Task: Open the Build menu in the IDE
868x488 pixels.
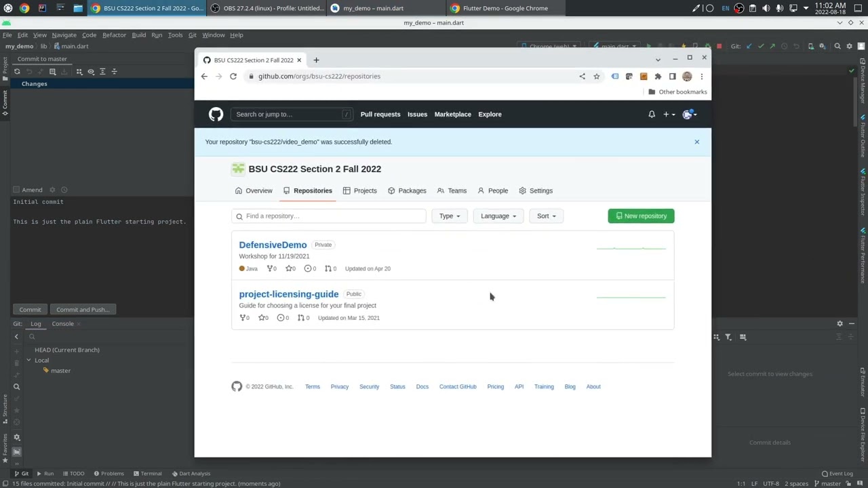Action: tap(138, 35)
